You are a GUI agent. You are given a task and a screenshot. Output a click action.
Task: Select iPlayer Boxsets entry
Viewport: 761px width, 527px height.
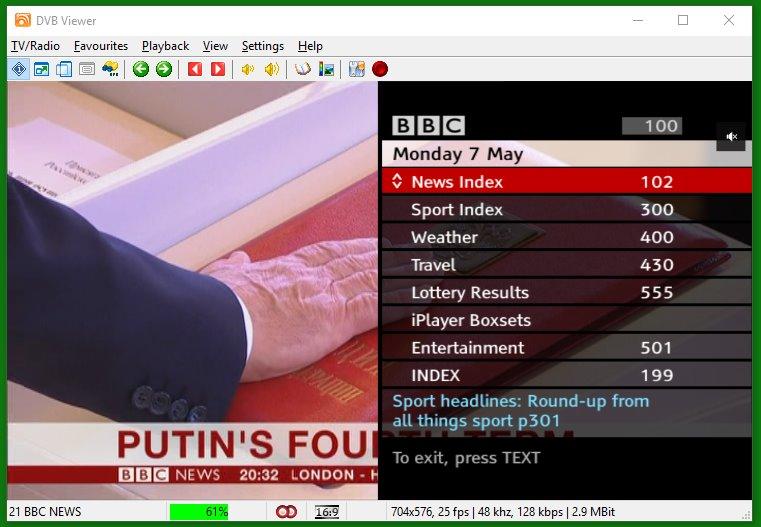(567, 320)
